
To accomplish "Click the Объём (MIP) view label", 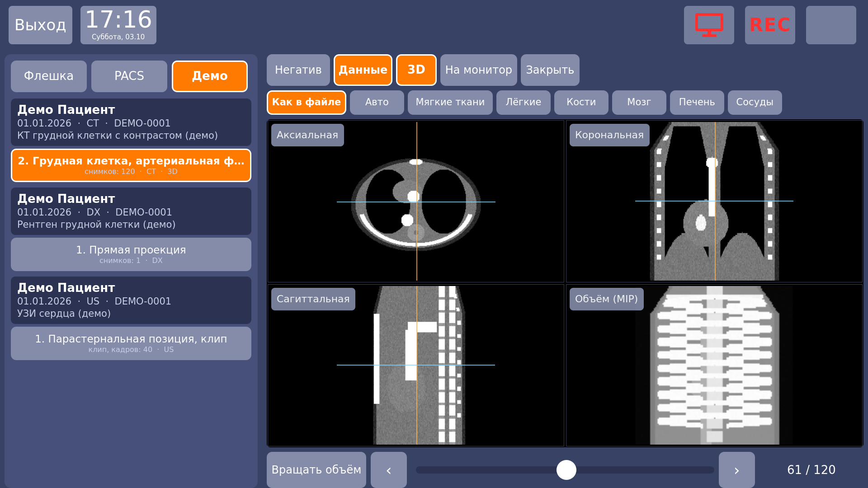I will (607, 299).
